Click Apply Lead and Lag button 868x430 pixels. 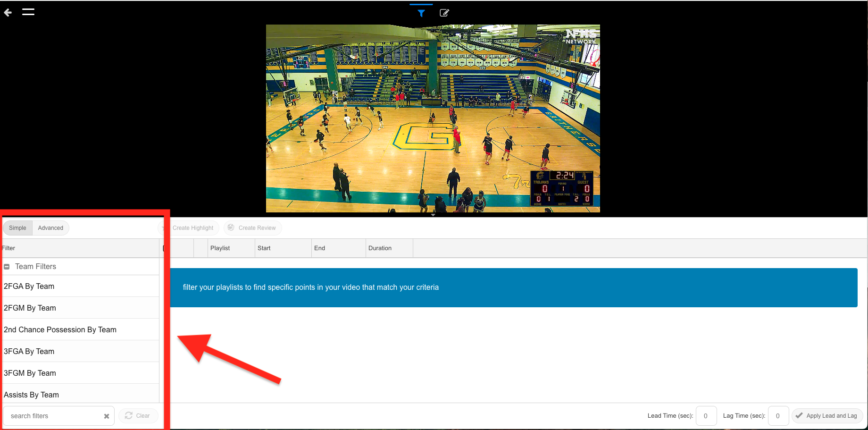click(x=827, y=416)
